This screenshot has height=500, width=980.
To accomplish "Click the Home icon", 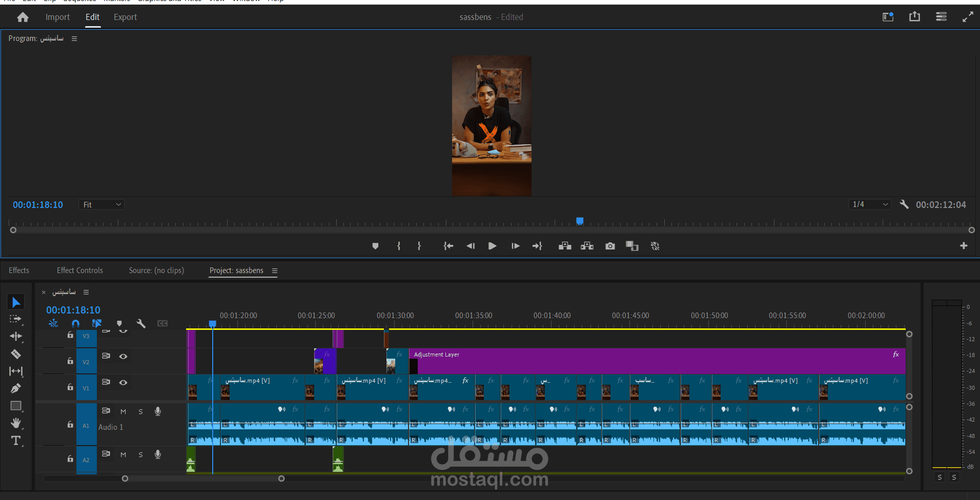I will point(23,17).
